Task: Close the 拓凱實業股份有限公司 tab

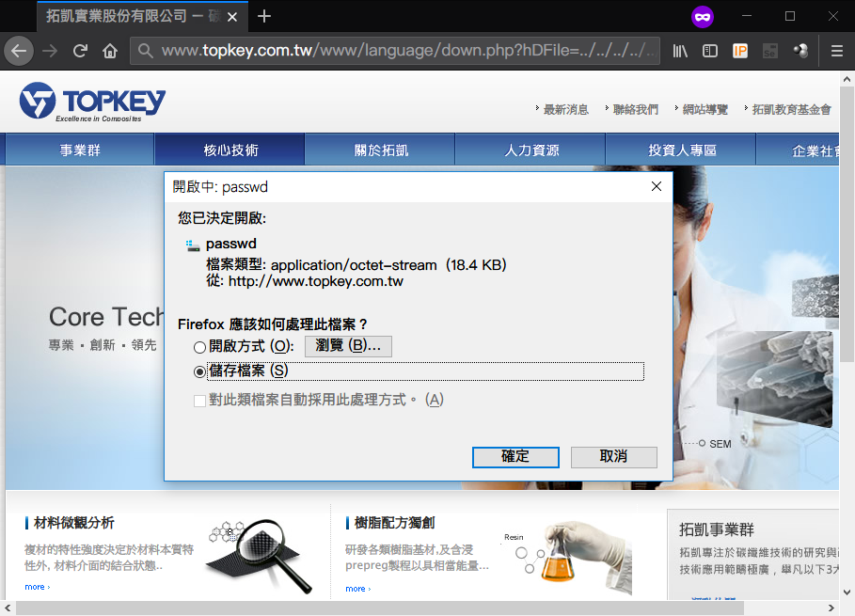Action: pyautogui.click(x=232, y=17)
